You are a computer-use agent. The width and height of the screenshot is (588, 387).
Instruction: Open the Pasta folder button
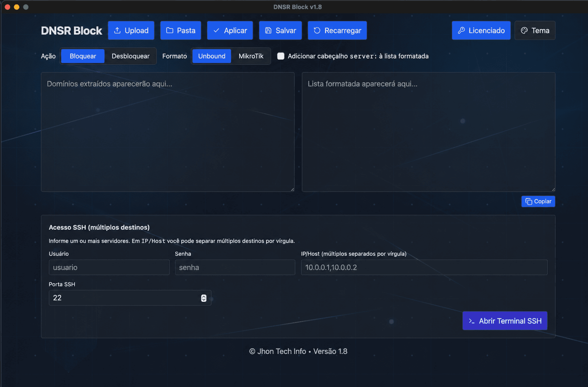181,30
